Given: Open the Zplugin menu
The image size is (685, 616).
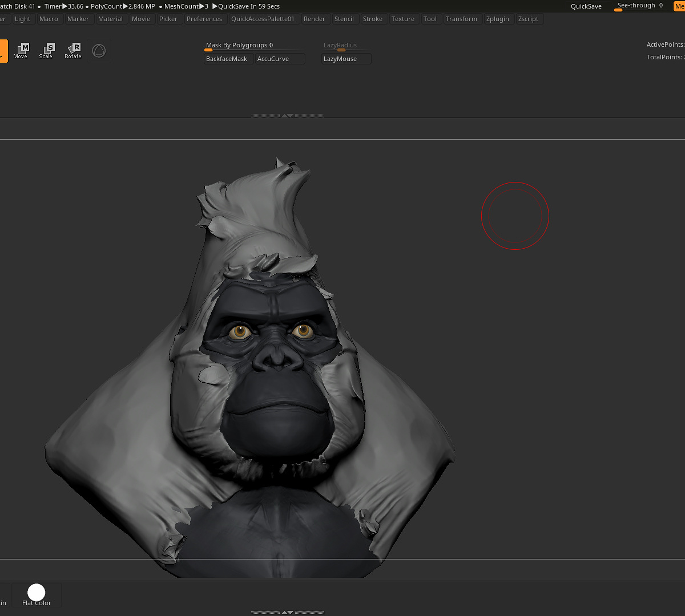Looking at the screenshot, I should coord(498,19).
